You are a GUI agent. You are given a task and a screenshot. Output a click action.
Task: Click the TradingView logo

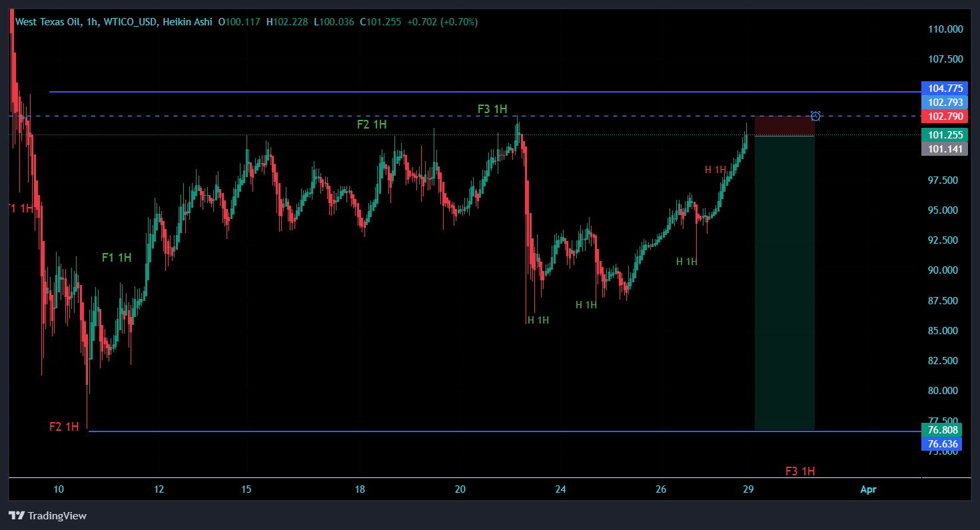click(47, 515)
